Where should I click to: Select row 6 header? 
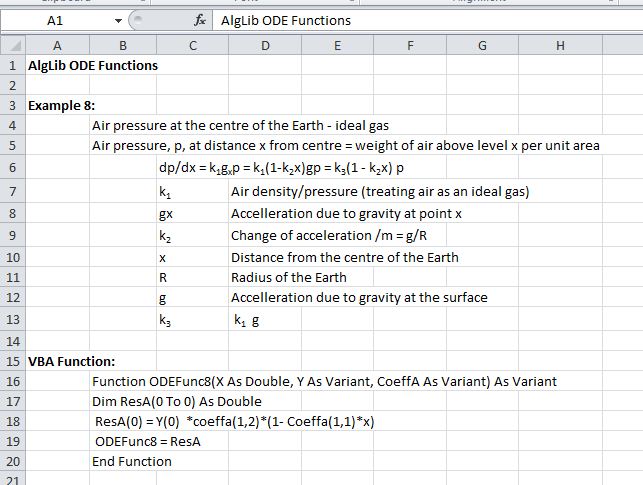pyautogui.click(x=11, y=168)
